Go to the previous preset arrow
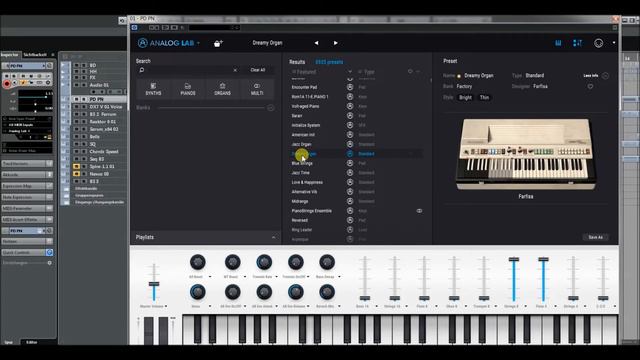The width and height of the screenshot is (640, 360). point(316,43)
